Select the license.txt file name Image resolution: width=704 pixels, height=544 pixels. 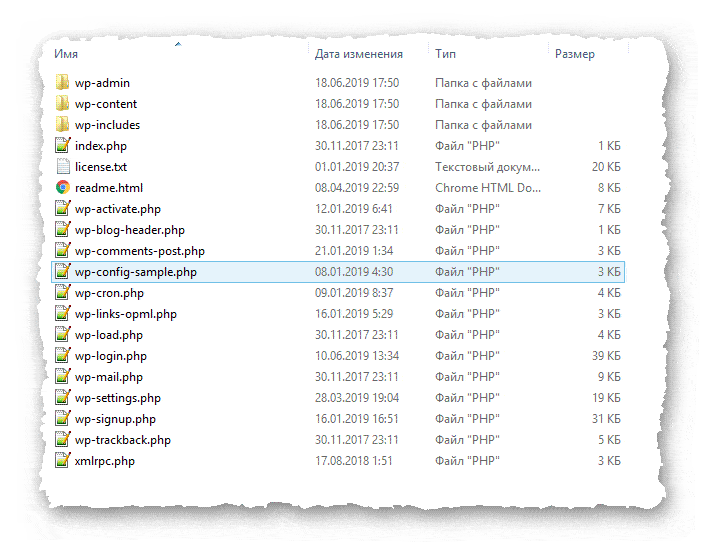point(101,167)
